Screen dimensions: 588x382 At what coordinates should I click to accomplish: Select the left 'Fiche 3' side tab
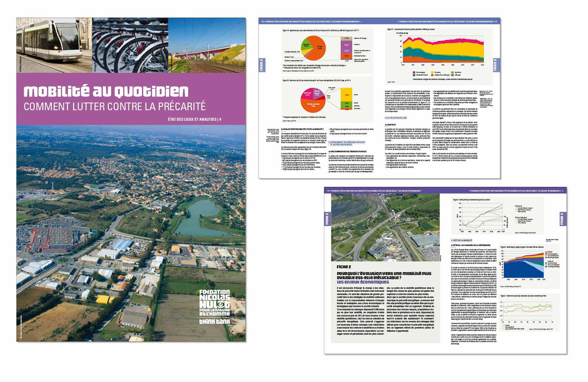(x=262, y=65)
